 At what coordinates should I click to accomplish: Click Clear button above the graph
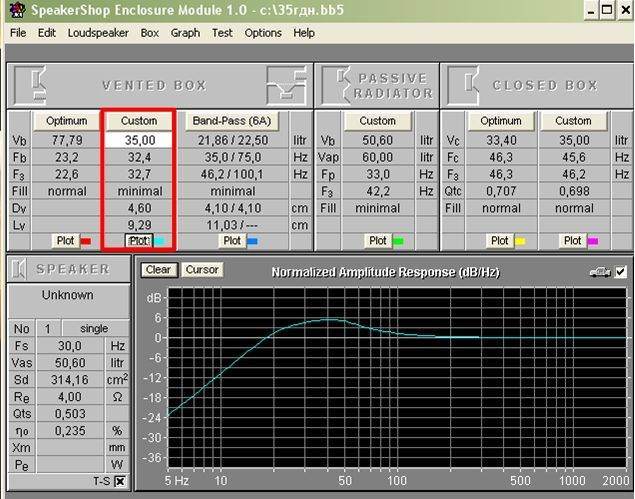point(157,270)
